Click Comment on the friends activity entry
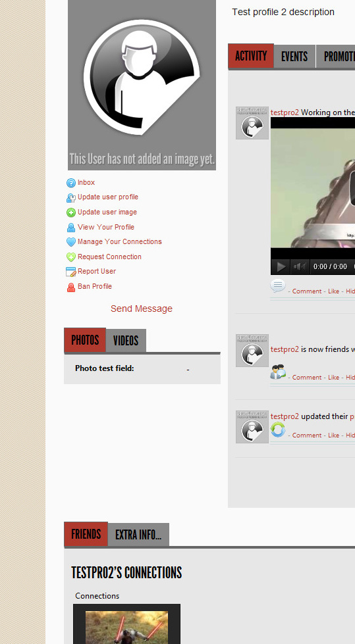Screen dimensions: 355x644 click(307, 377)
